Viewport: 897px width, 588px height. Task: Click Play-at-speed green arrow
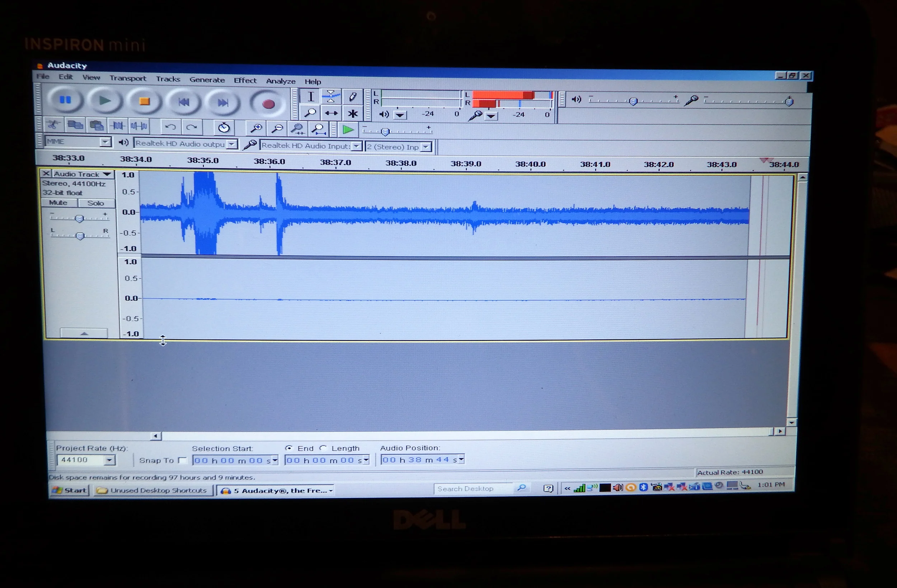click(x=347, y=131)
